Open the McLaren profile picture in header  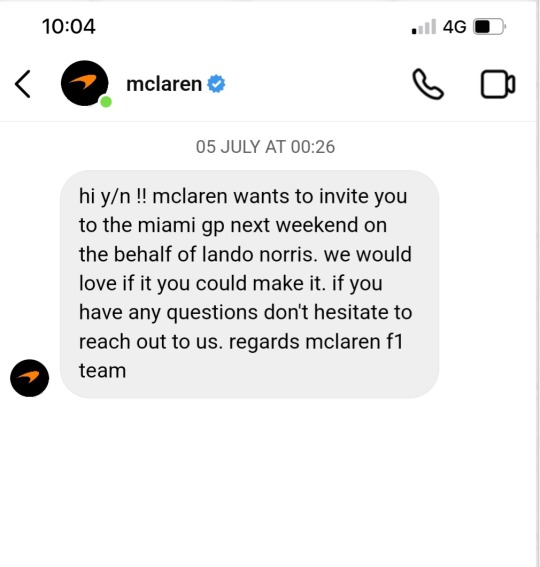[85, 83]
